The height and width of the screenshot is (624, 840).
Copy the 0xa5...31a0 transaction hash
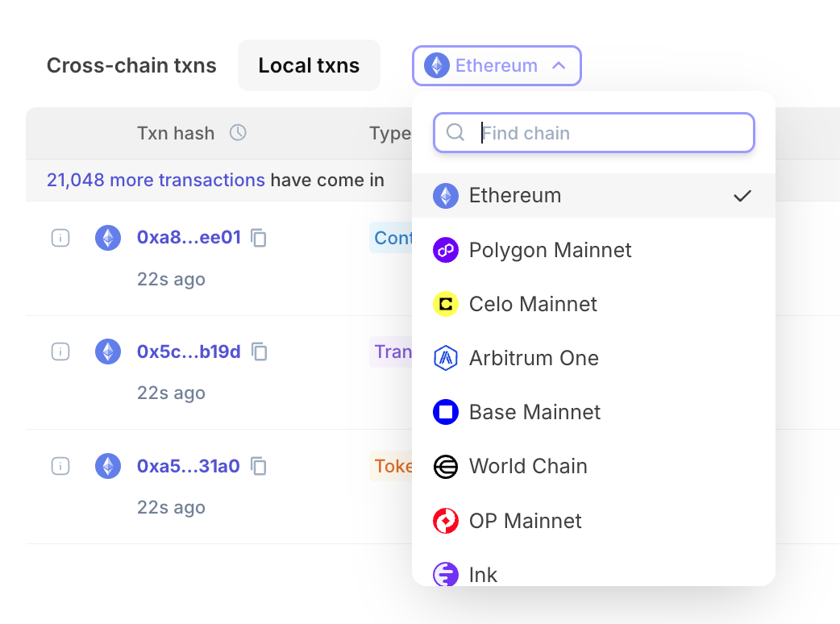click(259, 466)
